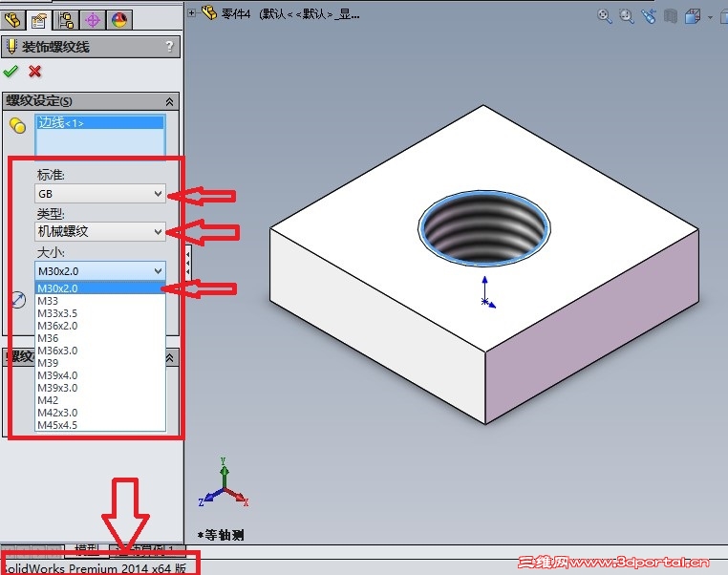Screen dimensions: 728x575
Task: Choose M30x2.0 in the size list
Action: coord(99,288)
